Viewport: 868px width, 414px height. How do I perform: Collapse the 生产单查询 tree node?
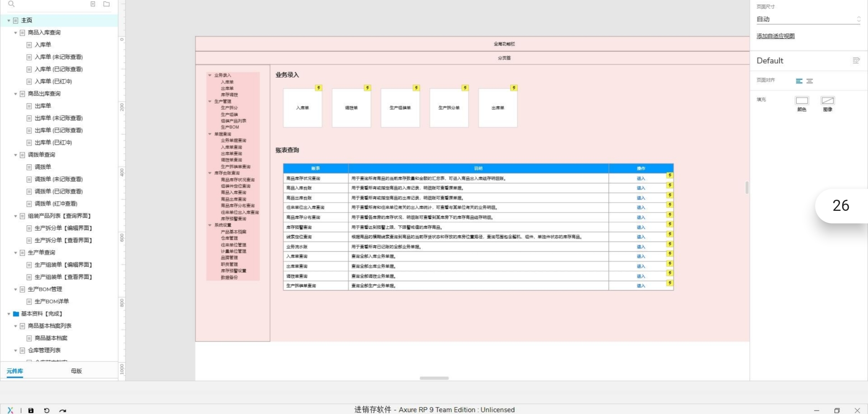click(16, 253)
